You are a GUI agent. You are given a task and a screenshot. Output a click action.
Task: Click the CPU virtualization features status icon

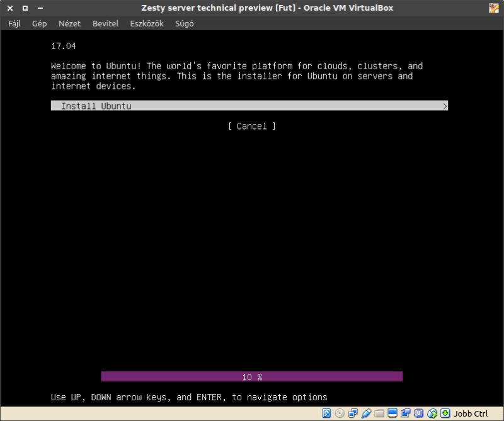pos(419,413)
